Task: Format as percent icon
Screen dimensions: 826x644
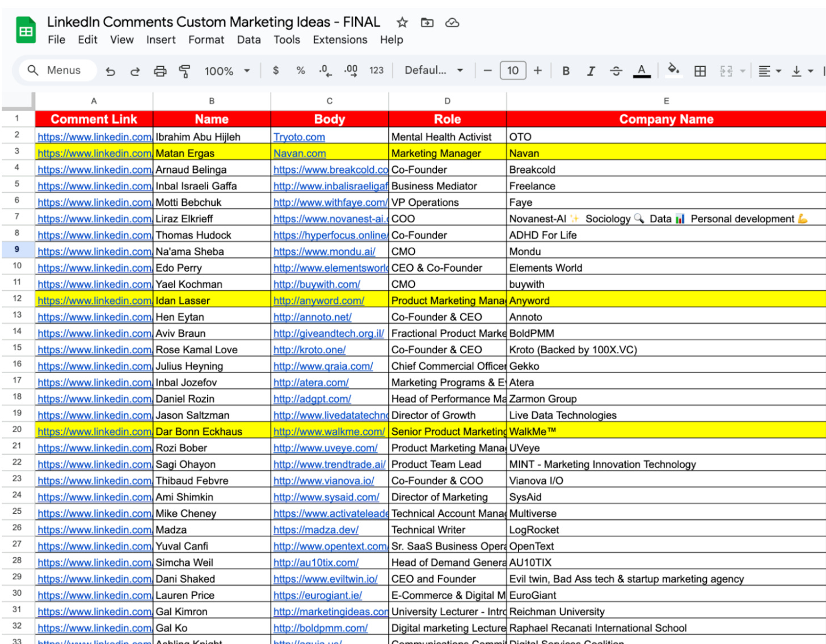Action: 301,70
